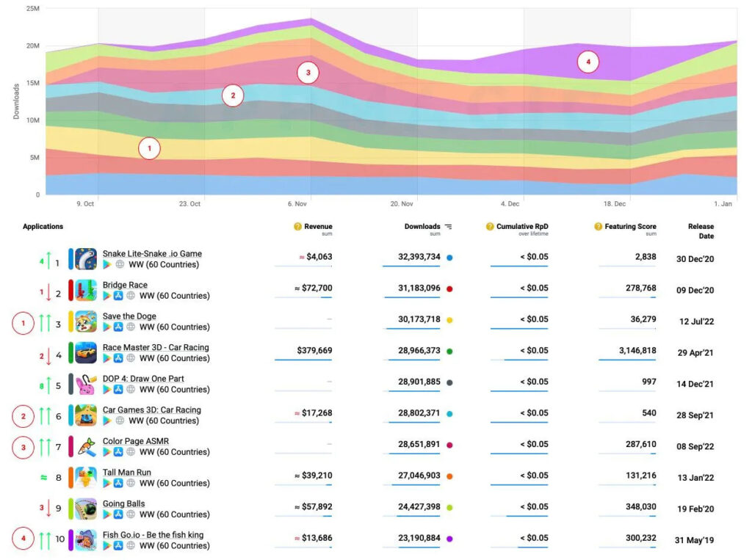
Task: Open the DOP 4 pink bunny icon
Action: click(86, 384)
